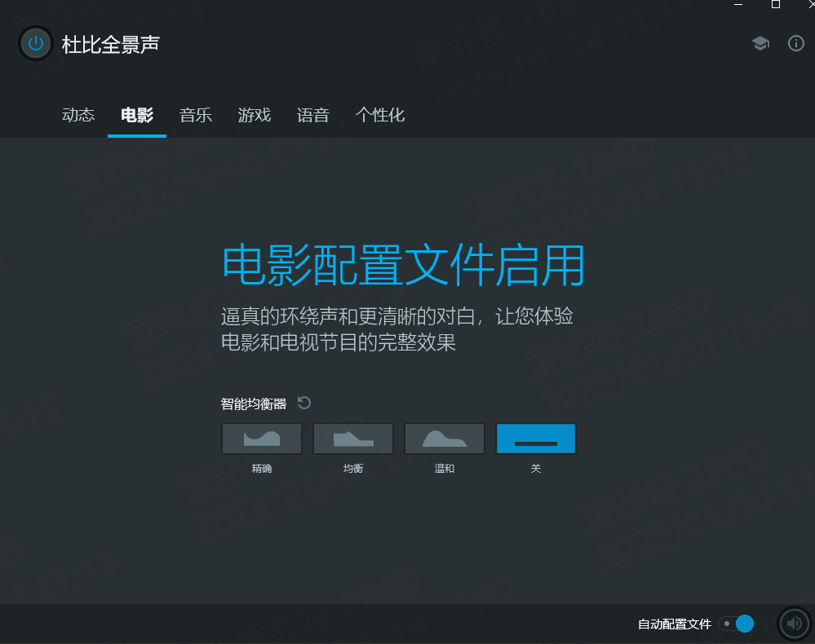Open the 游戏 tab
Screen dimensions: 815x644
255,115
